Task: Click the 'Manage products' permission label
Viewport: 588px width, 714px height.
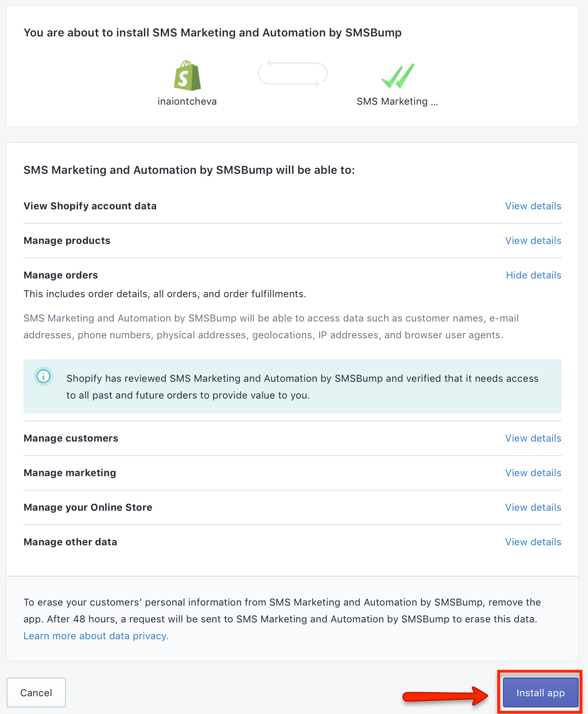Action: pos(67,241)
